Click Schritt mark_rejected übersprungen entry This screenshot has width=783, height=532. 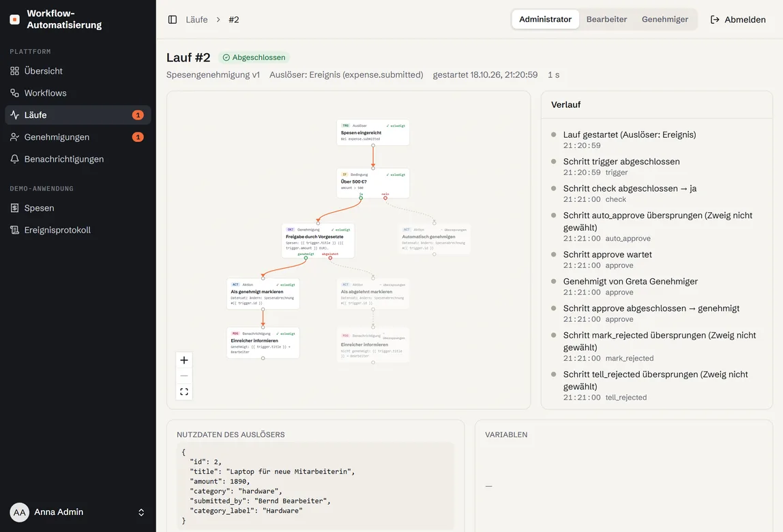658,346
